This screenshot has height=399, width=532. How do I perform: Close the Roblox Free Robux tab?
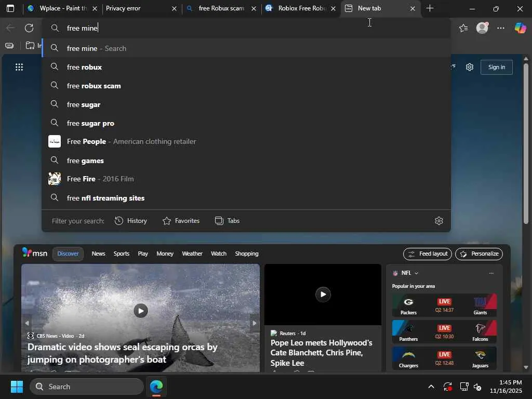click(x=333, y=8)
